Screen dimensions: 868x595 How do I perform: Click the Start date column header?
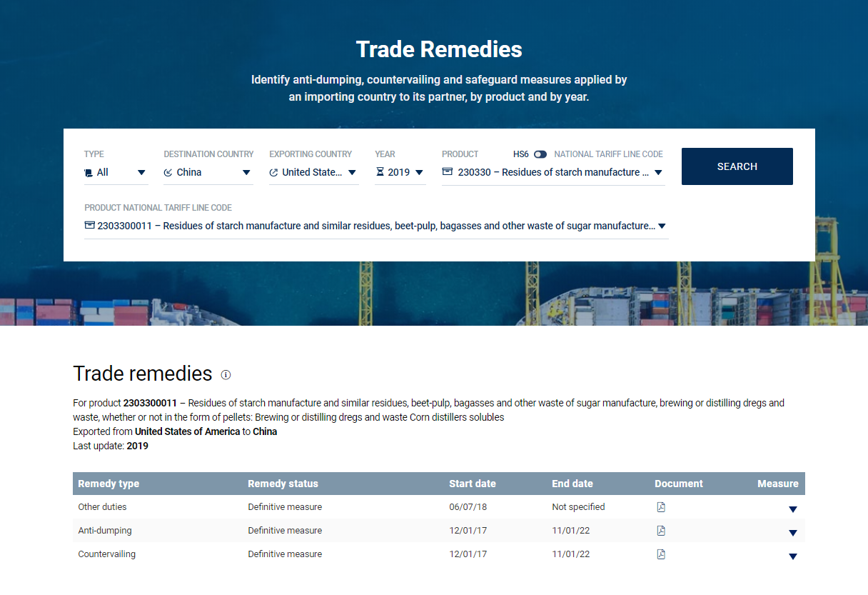coord(472,484)
